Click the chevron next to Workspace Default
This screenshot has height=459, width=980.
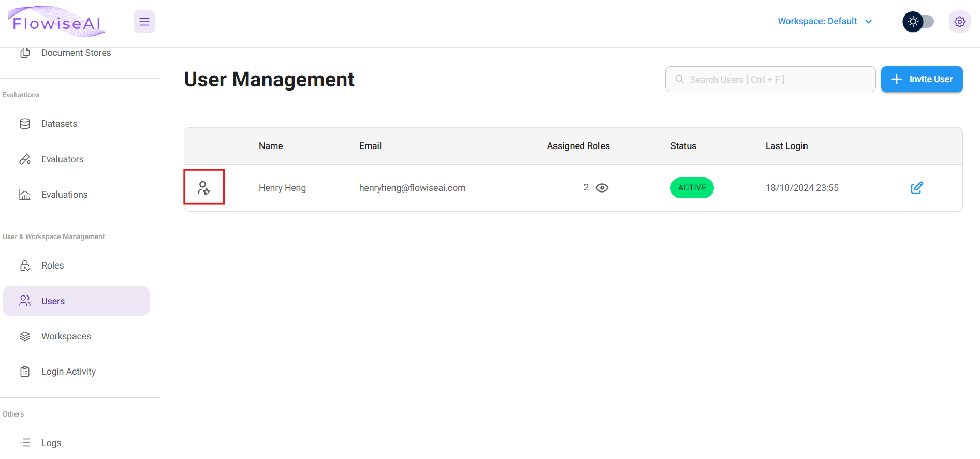point(869,22)
